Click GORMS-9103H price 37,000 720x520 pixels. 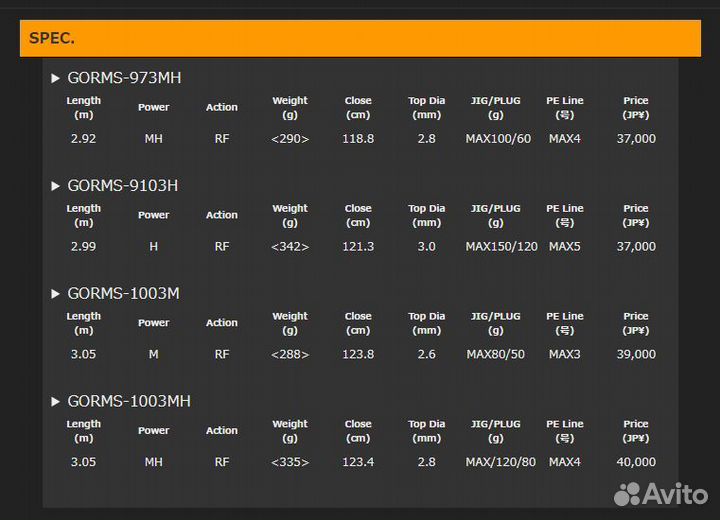636,247
